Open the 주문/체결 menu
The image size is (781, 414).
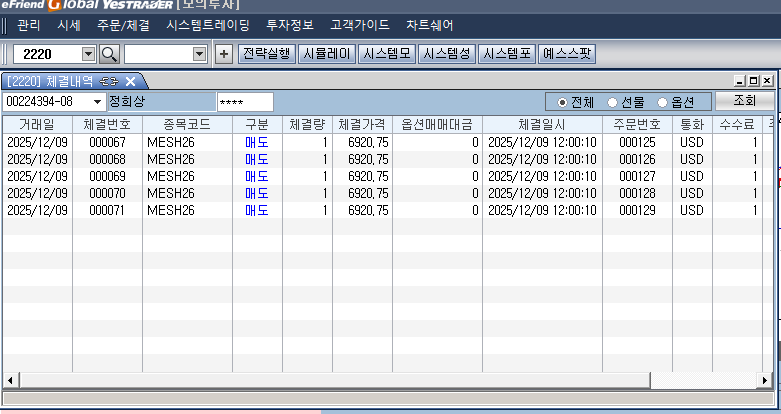123,24
